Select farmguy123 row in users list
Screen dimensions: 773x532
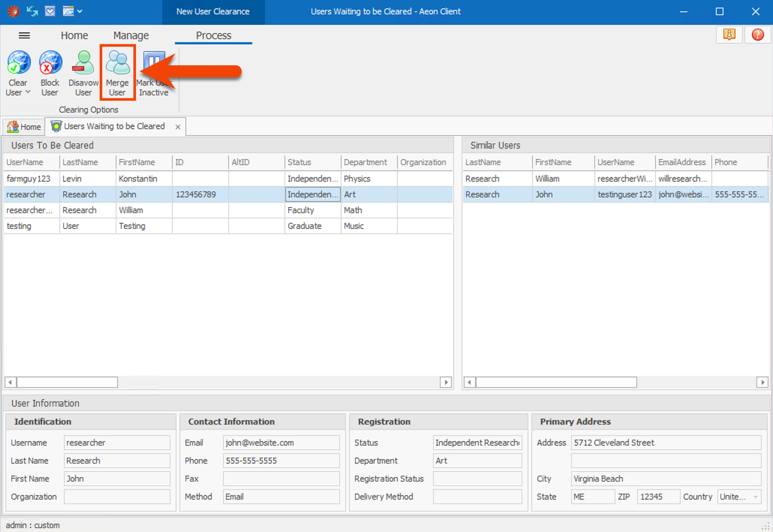[x=29, y=179]
